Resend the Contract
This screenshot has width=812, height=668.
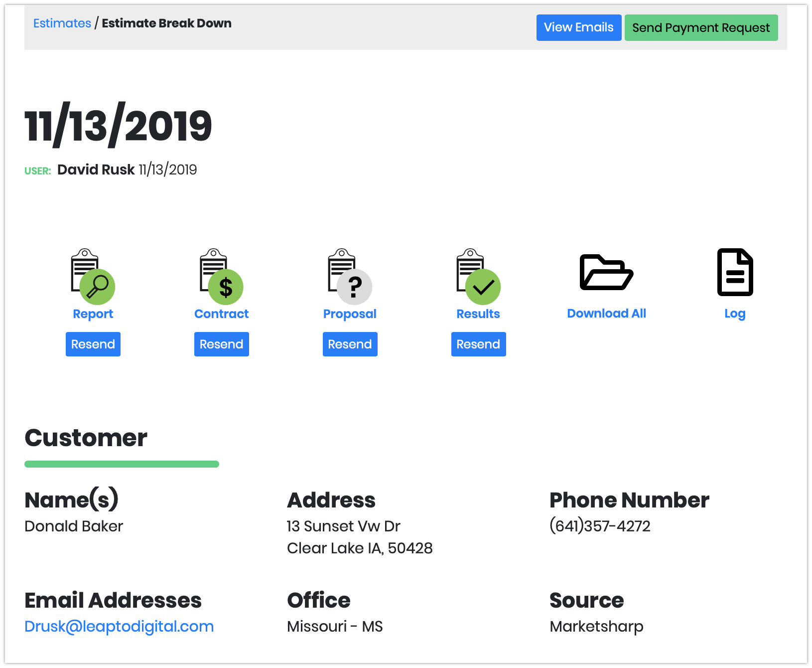[x=222, y=344]
